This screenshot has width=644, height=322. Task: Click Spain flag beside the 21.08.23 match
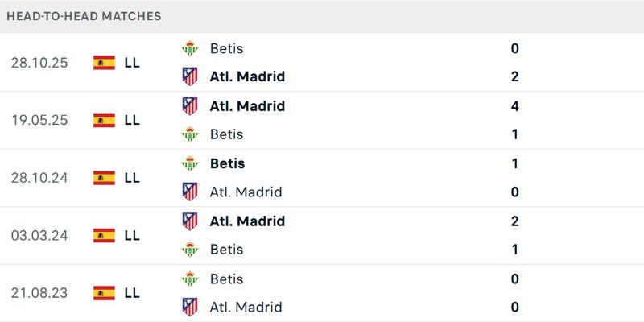coord(104,293)
